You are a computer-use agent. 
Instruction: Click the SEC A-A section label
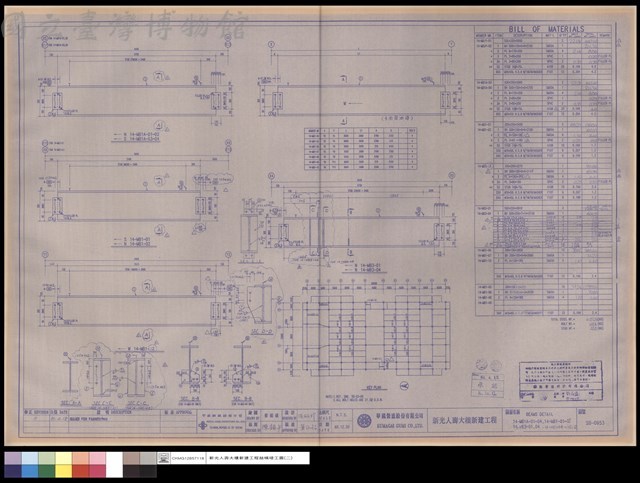71,403
